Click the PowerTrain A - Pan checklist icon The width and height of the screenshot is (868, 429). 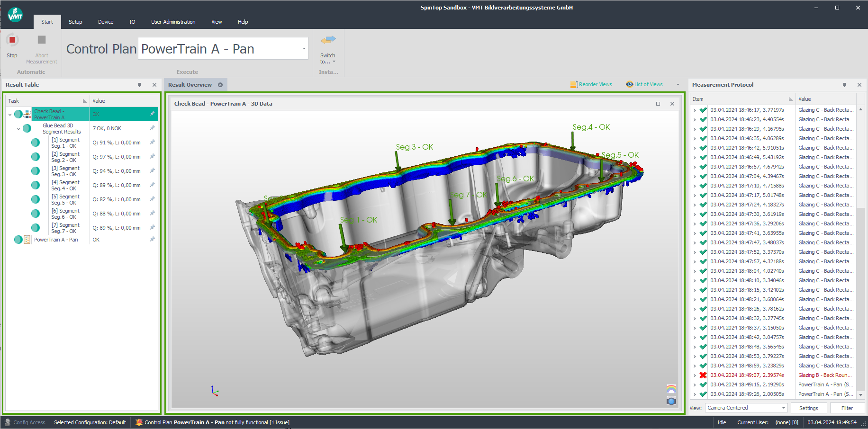coord(27,240)
